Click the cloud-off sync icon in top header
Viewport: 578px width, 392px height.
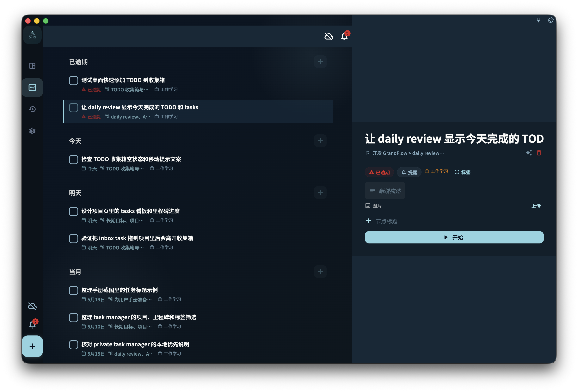(329, 37)
